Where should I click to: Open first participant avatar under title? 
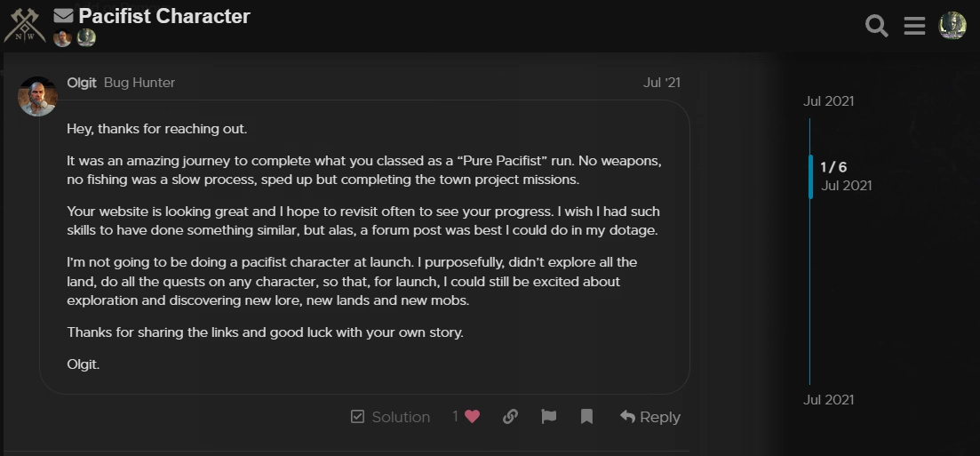tap(62, 37)
